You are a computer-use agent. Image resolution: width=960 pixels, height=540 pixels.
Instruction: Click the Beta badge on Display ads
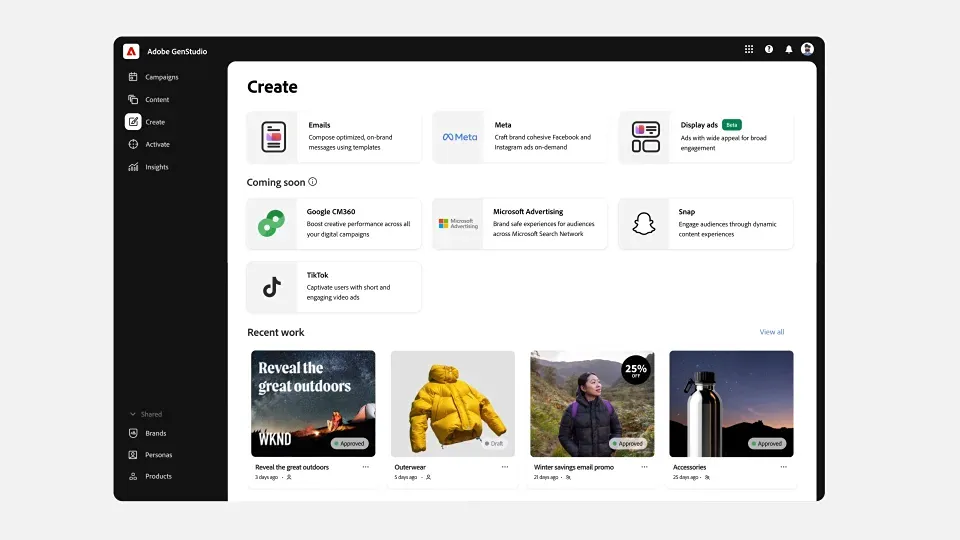pyautogui.click(x=732, y=125)
